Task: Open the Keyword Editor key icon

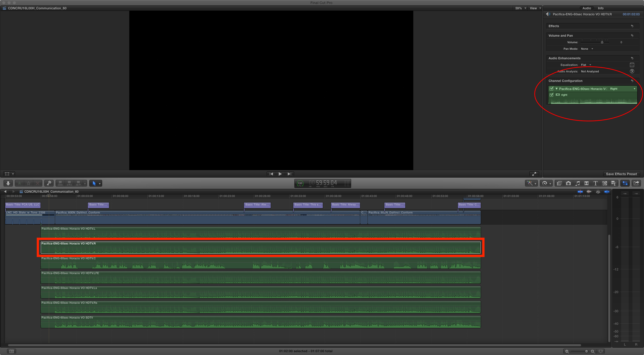Action: (x=49, y=183)
